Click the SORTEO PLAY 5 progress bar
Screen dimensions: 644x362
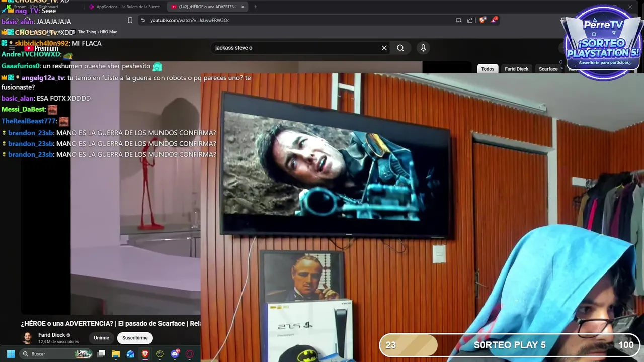pos(509,345)
